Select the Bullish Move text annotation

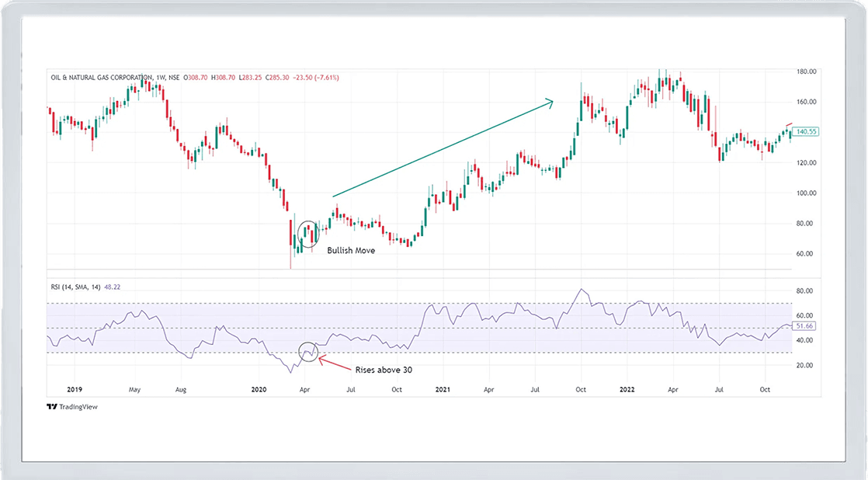click(x=351, y=251)
